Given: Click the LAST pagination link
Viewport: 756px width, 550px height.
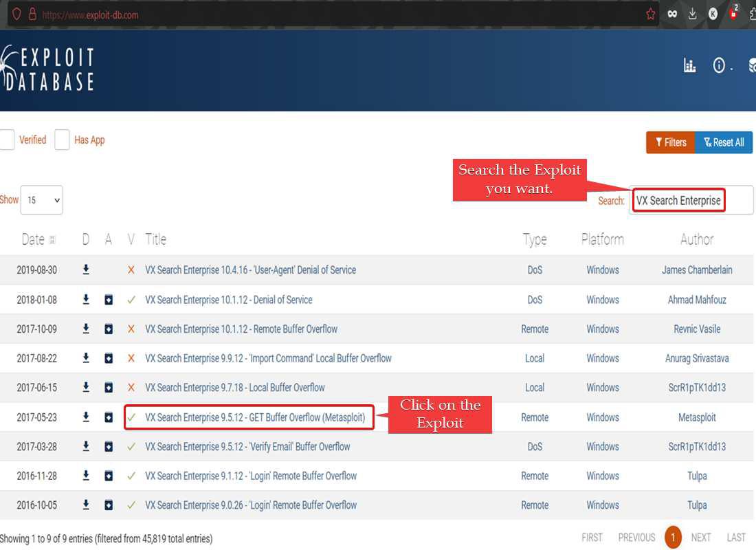Looking at the screenshot, I should (736, 538).
